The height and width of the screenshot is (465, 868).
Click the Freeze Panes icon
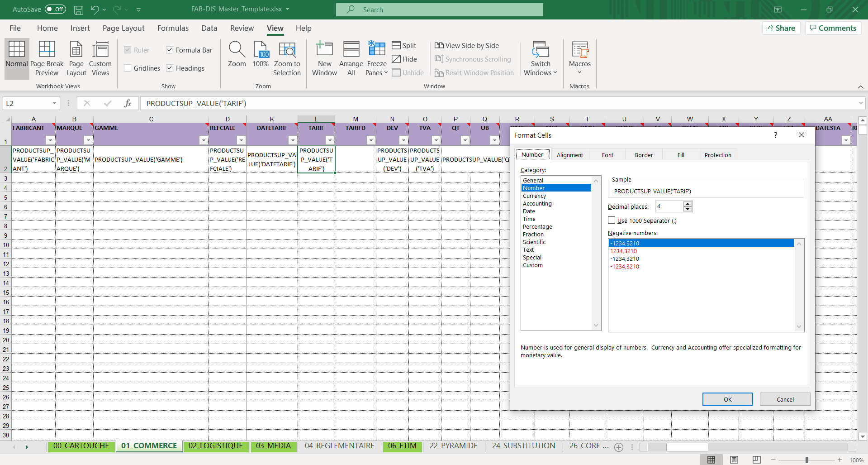[x=376, y=49]
